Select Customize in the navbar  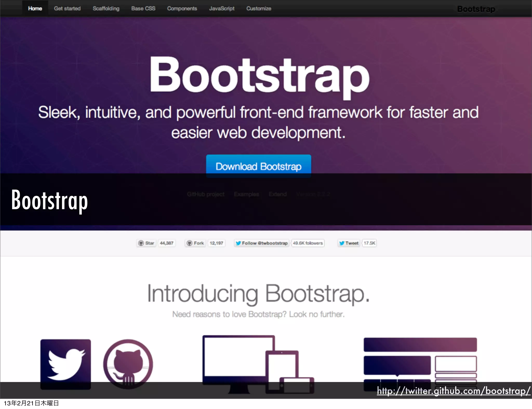pos(259,9)
